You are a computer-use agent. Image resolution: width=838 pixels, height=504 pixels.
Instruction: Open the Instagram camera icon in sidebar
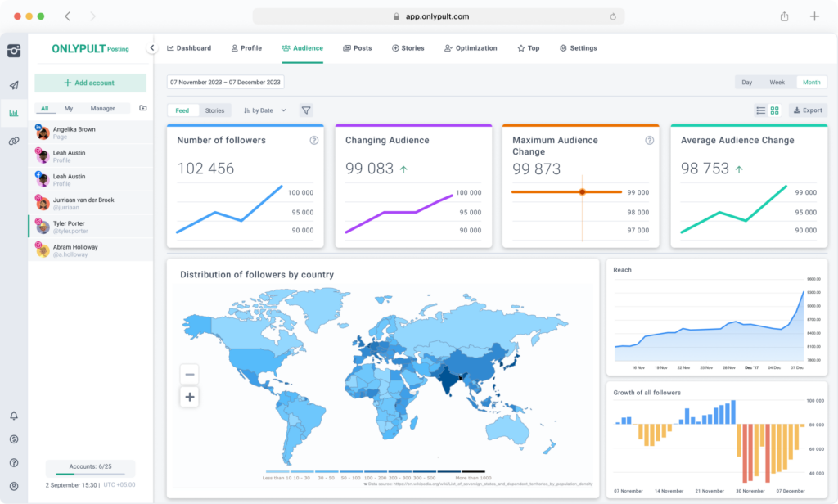pos(12,49)
